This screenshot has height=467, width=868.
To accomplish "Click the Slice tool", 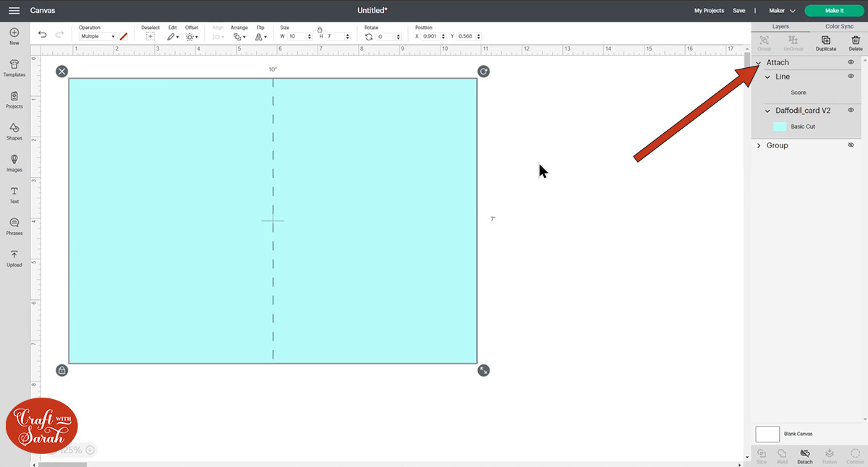I will 762,455.
